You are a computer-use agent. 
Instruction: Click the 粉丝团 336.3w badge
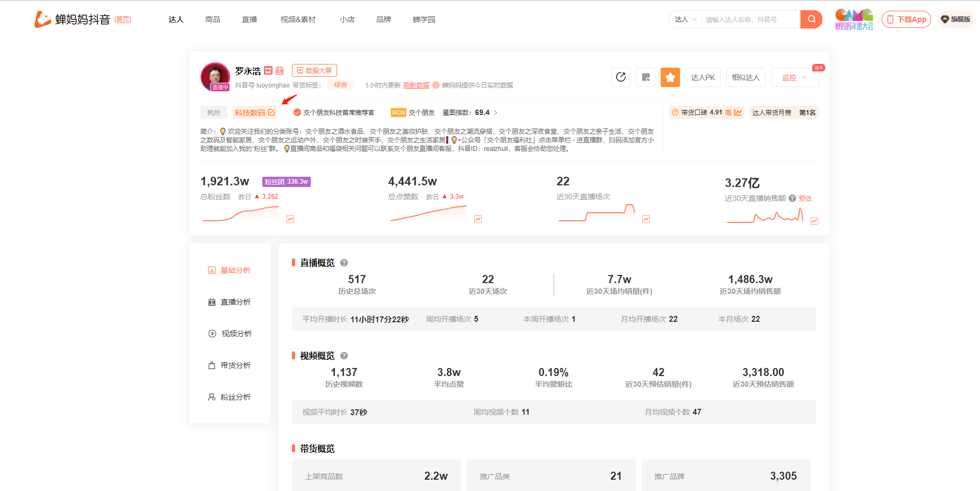click(x=287, y=182)
